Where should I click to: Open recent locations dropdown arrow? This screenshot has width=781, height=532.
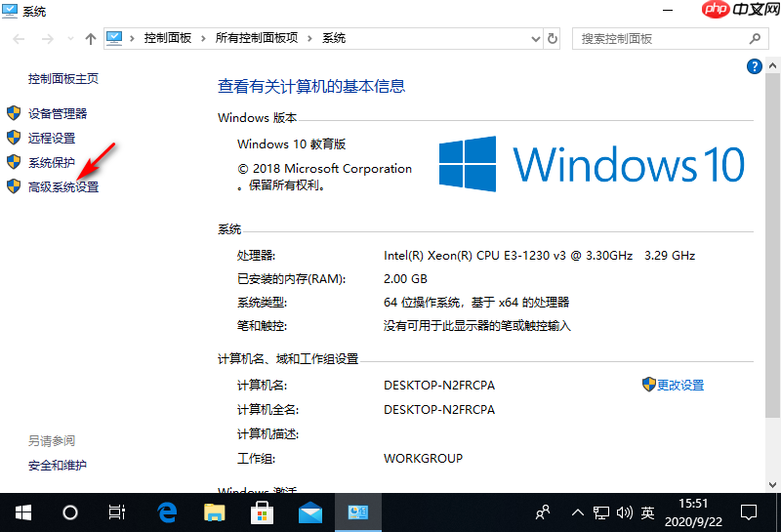70,39
